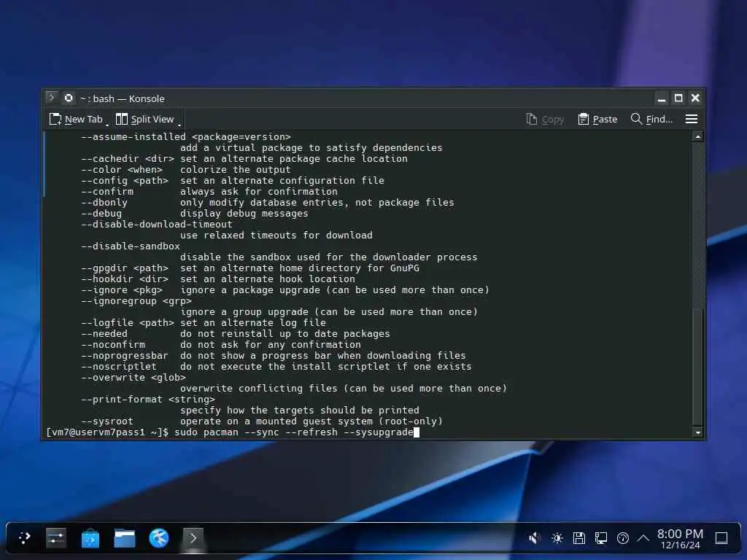Click the '--color <when>' option text
The height and width of the screenshot is (560, 747).
tap(122, 169)
